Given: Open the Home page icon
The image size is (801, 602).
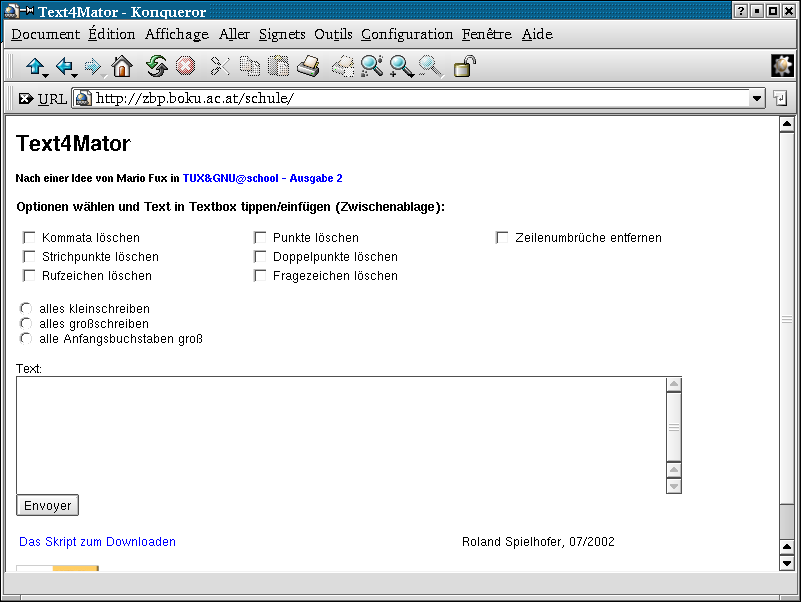Looking at the screenshot, I should point(122,66).
